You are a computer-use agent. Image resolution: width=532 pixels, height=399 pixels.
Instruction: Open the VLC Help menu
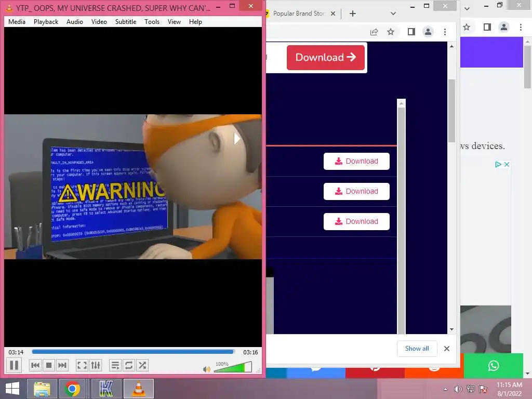(x=195, y=22)
